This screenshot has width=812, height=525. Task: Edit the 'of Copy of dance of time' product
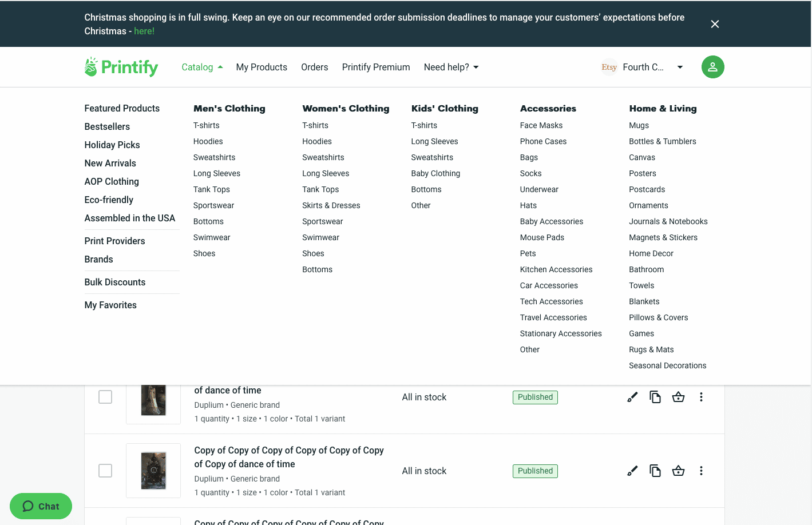pyautogui.click(x=632, y=471)
